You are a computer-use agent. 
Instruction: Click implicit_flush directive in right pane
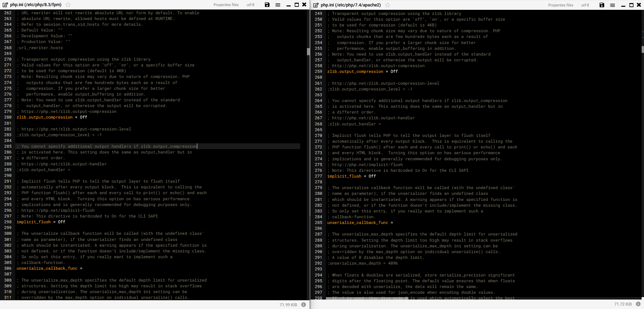click(x=344, y=176)
